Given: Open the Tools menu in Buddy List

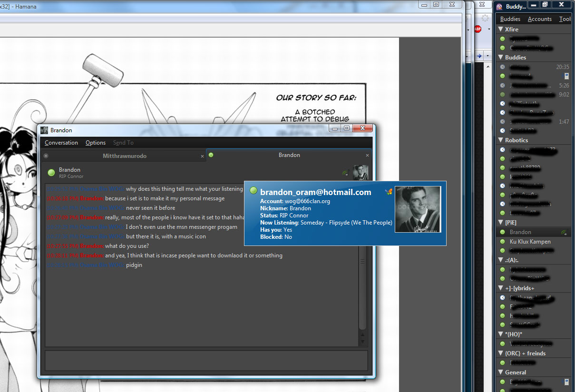Looking at the screenshot, I should pos(565,19).
